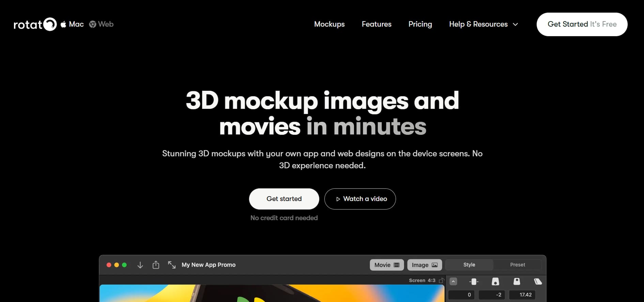Click the Get Started It's Free button
The width and height of the screenshot is (644, 302).
pyautogui.click(x=582, y=24)
